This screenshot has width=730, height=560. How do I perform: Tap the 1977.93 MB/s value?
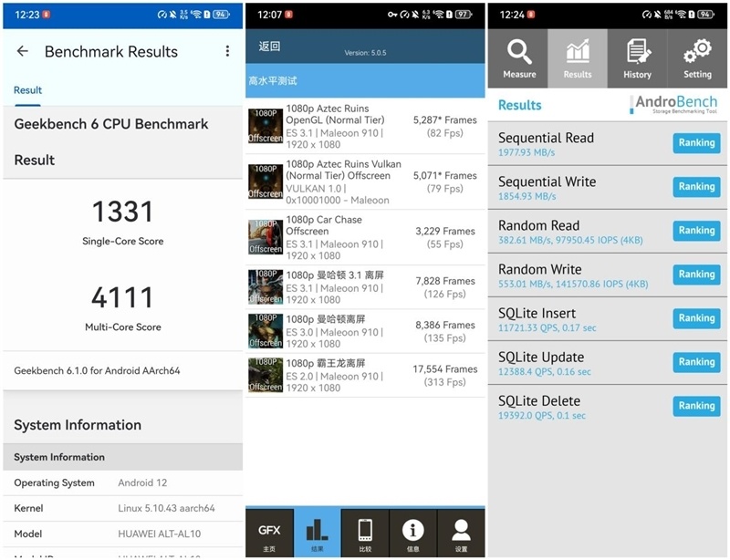[x=527, y=152]
